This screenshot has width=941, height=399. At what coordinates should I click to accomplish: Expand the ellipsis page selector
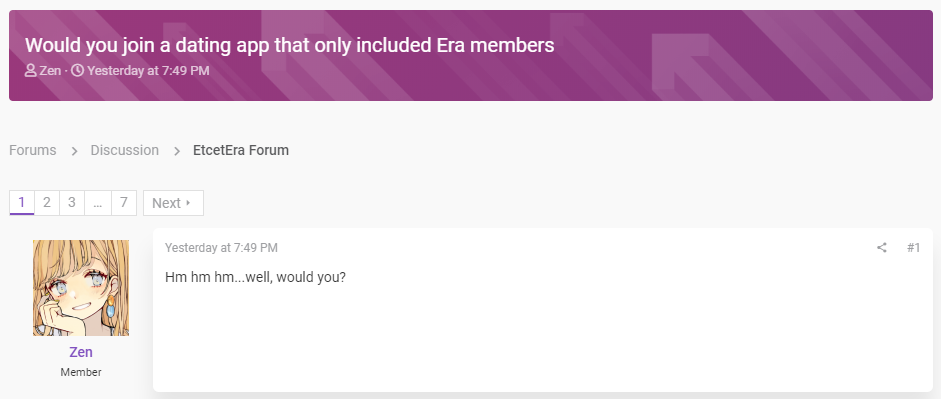98,203
